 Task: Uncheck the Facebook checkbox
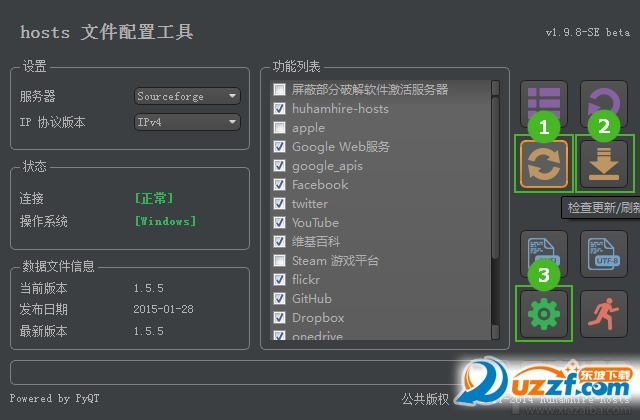(x=280, y=184)
